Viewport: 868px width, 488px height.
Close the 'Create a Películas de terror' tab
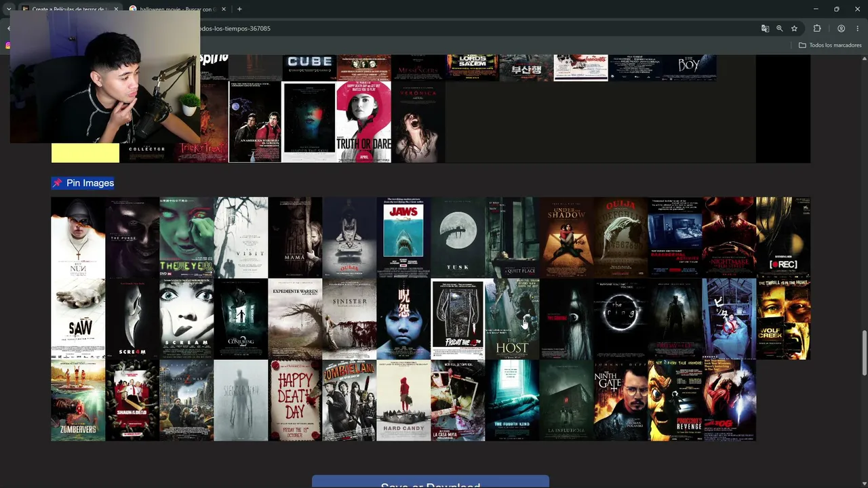pyautogui.click(x=116, y=9)
